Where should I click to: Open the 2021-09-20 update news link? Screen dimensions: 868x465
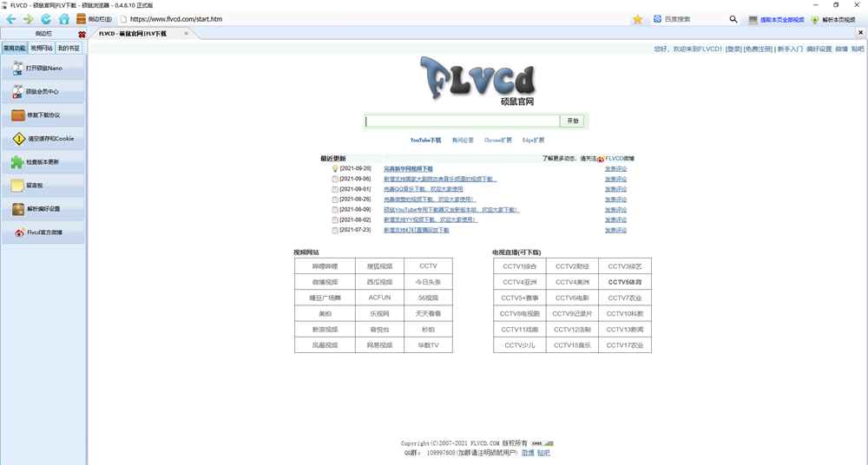tap(408, 169)
